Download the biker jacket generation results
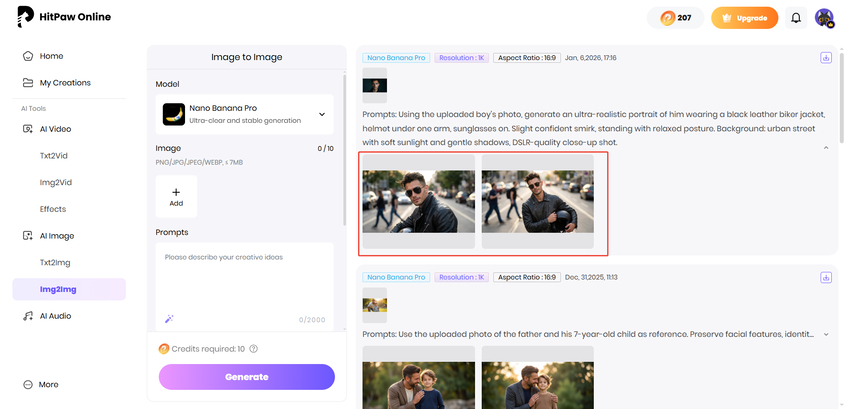The height and width of the screenshot is (409, 854). point(826,58)
